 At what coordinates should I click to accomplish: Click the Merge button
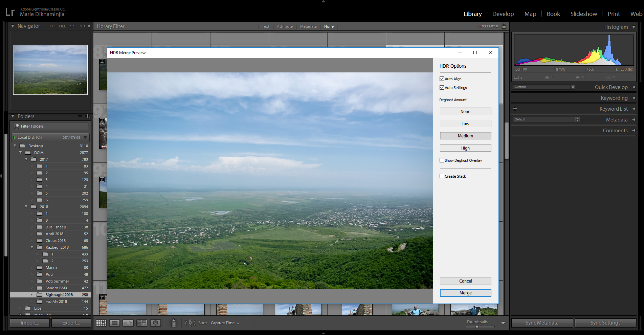pyautogui.click(x=465, y=293)
